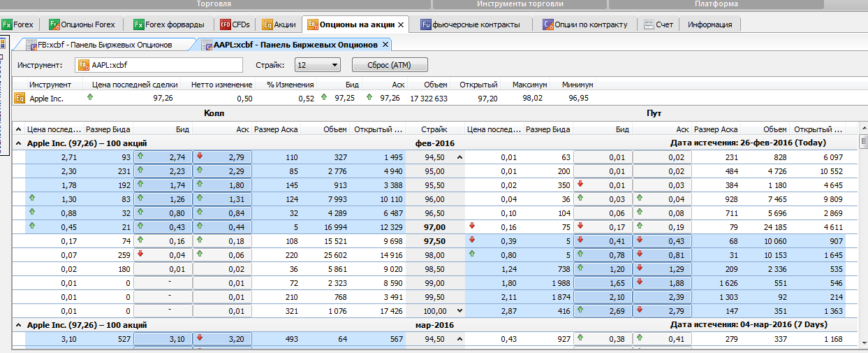Select the 97,50 strike cell

point(434,241)
